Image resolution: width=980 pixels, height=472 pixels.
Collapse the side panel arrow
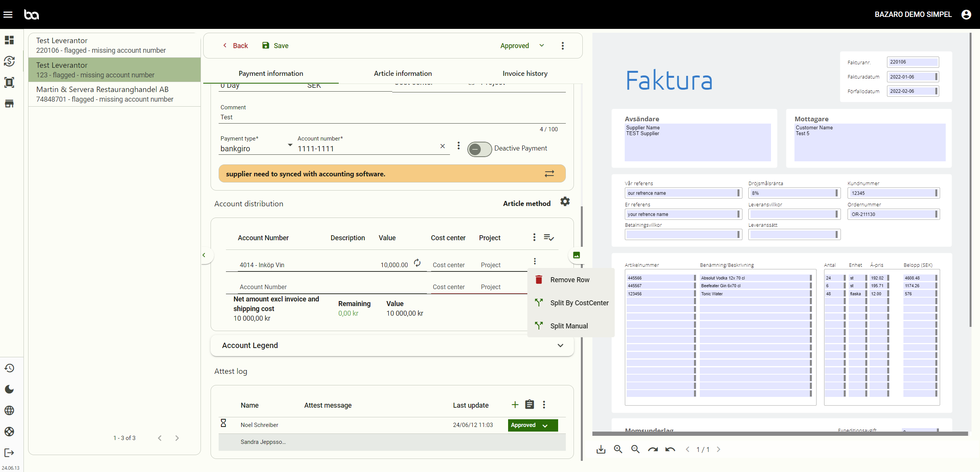tap(204, 255)
